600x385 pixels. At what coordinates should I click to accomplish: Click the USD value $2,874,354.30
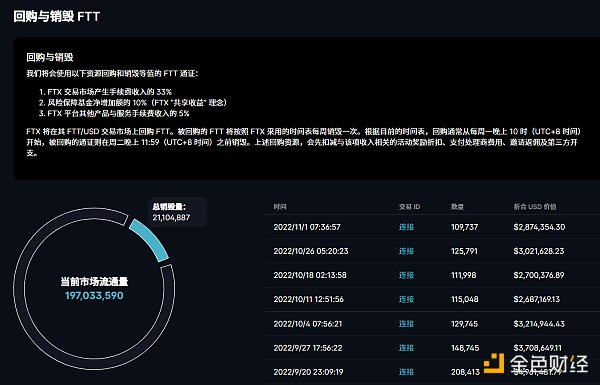(539, 227)
